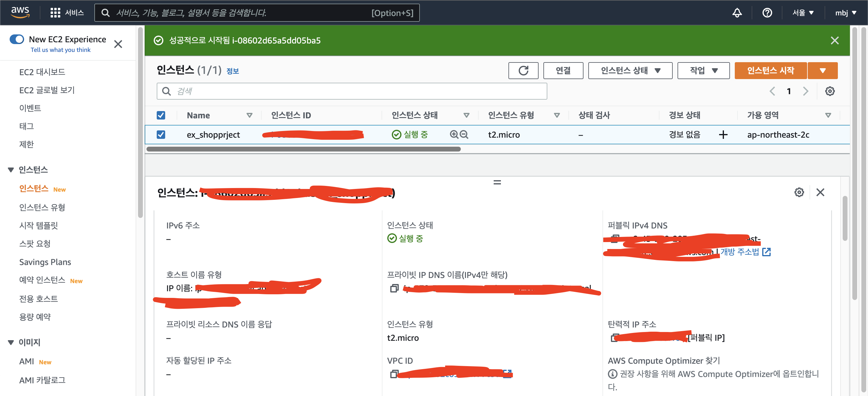Open the instance detail panel settings gear

click(799, 192)
